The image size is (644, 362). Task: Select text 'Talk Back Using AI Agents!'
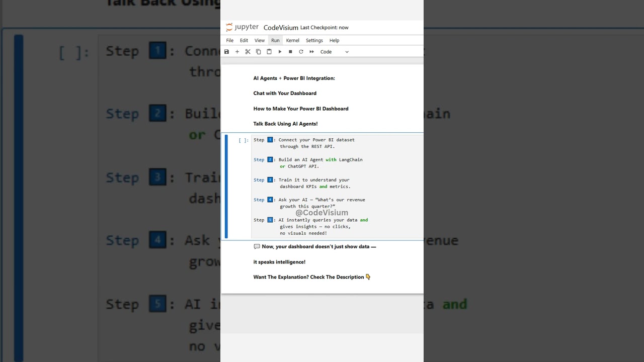285,124
